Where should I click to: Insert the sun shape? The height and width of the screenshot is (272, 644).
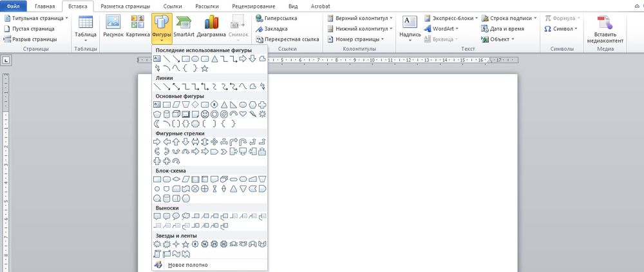point(262,114)
